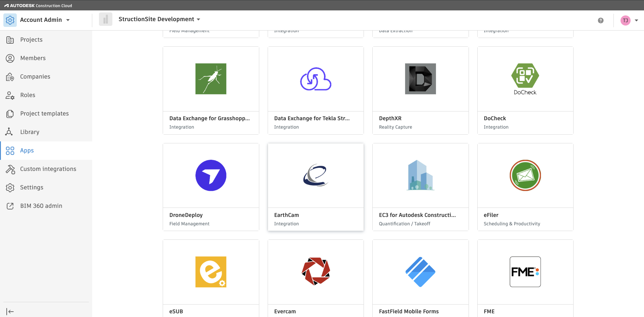Open the TJ user profile menu
The width and height of the screenshot is (644, 317).
tap(629, 20)
